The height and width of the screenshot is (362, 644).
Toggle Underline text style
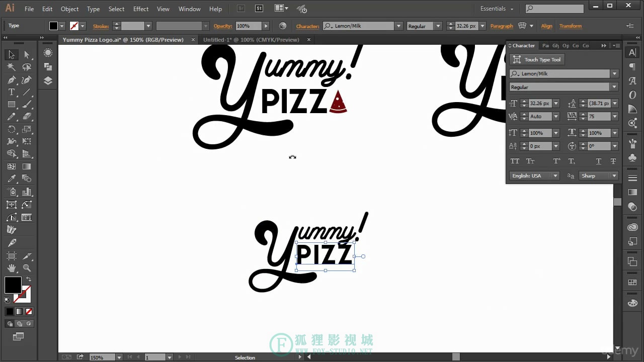[x=598, y=161]
